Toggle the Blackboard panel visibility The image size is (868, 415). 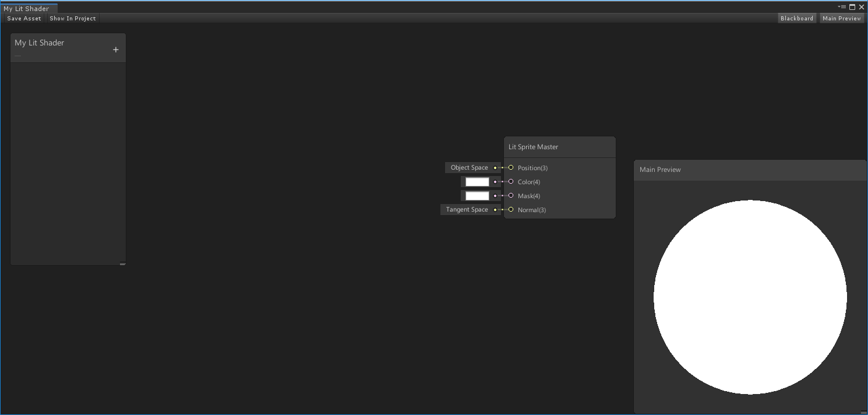tap(797, 18)
